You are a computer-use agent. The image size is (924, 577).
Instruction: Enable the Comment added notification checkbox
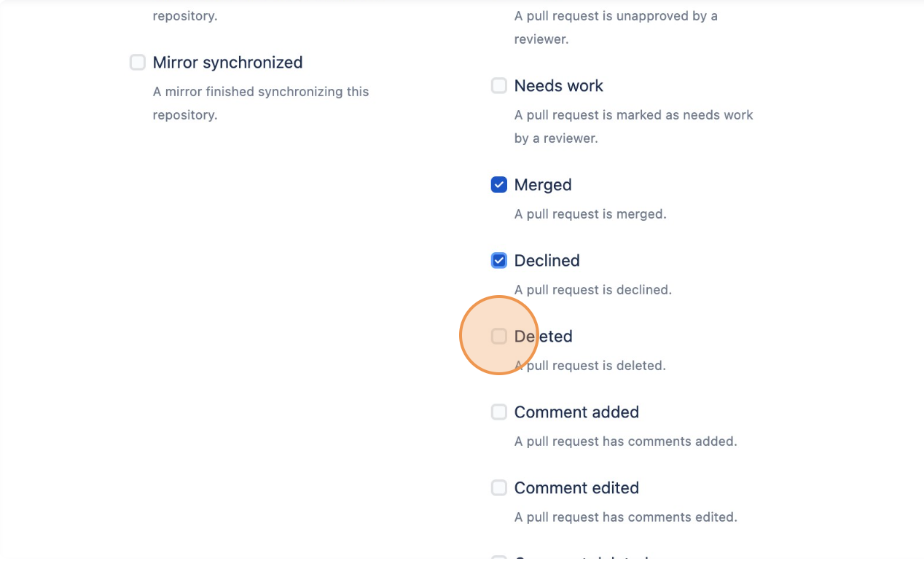(498, 412)
